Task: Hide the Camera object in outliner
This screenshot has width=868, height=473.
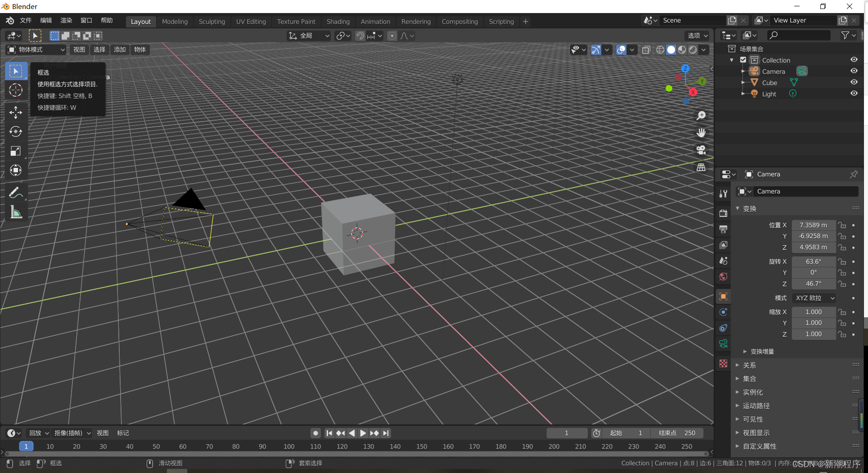Action: click(854, 71)
